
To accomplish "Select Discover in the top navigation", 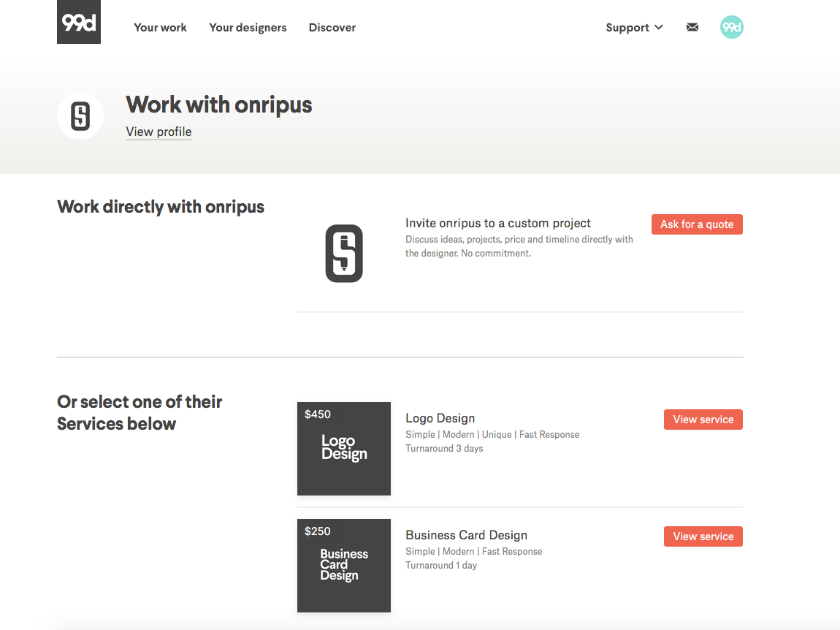I will (332, 28).
